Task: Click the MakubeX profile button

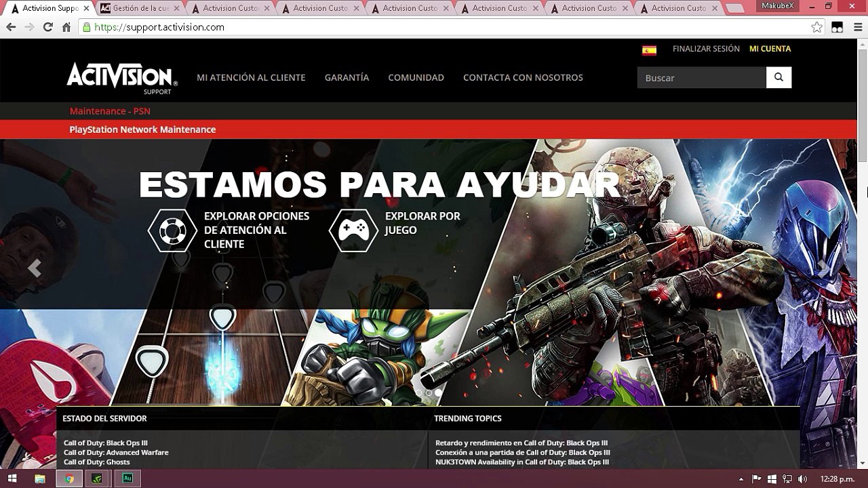Action: click(777, 5)
